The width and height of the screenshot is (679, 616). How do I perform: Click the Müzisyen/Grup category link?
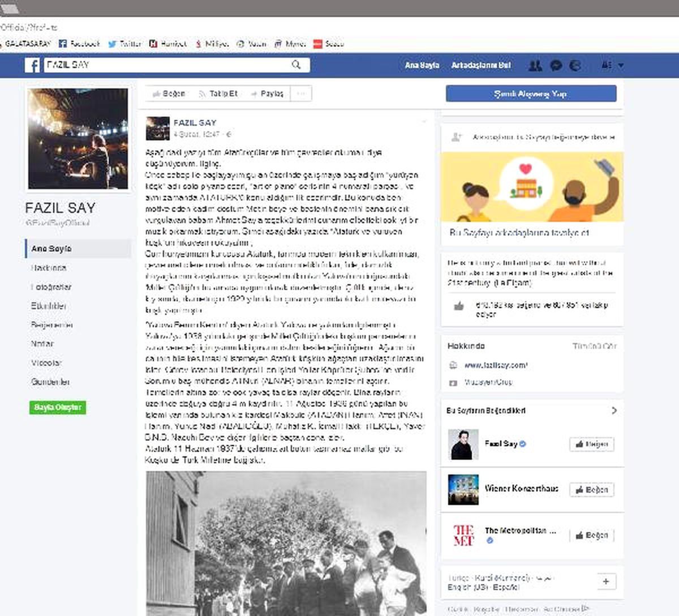(488, 382)
